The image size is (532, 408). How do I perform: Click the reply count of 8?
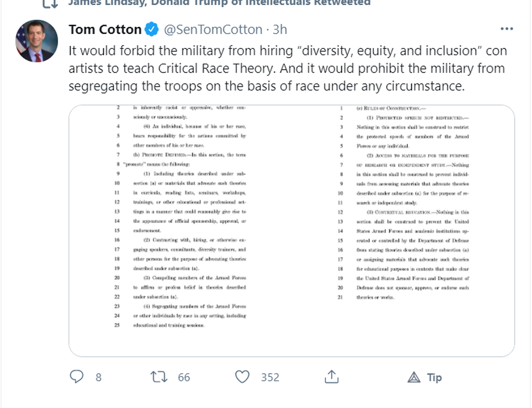(99, 377)
